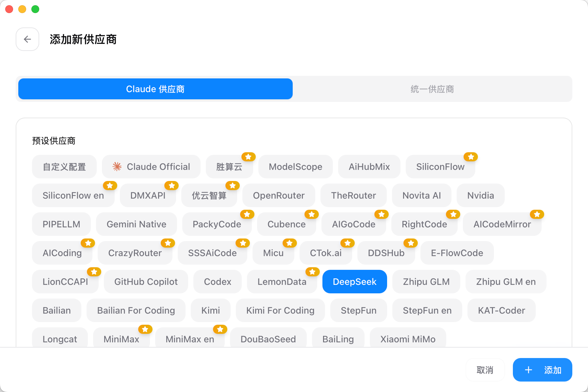Click the star badge on DMXAPI

click(171, 186)
